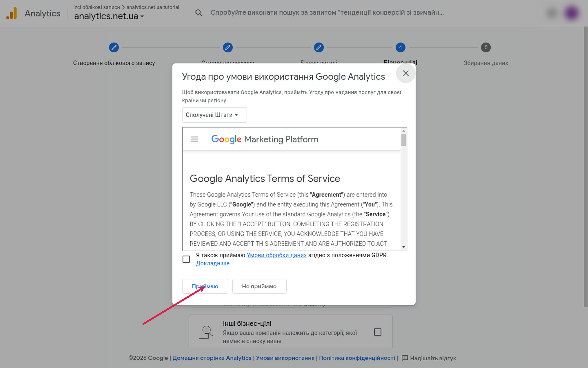Click the terms frame scroll-up arrow
The height and width of the screenshot is (368, 588).
tap(404, 131)
